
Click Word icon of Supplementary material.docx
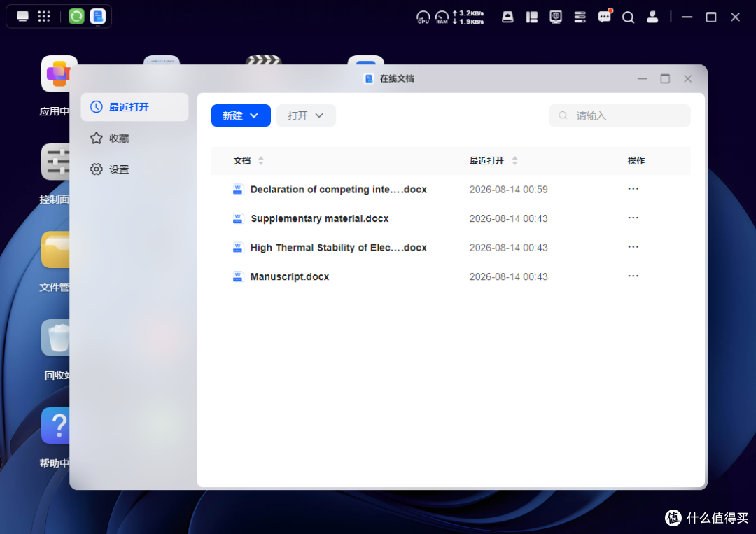(x=238, y=218)
